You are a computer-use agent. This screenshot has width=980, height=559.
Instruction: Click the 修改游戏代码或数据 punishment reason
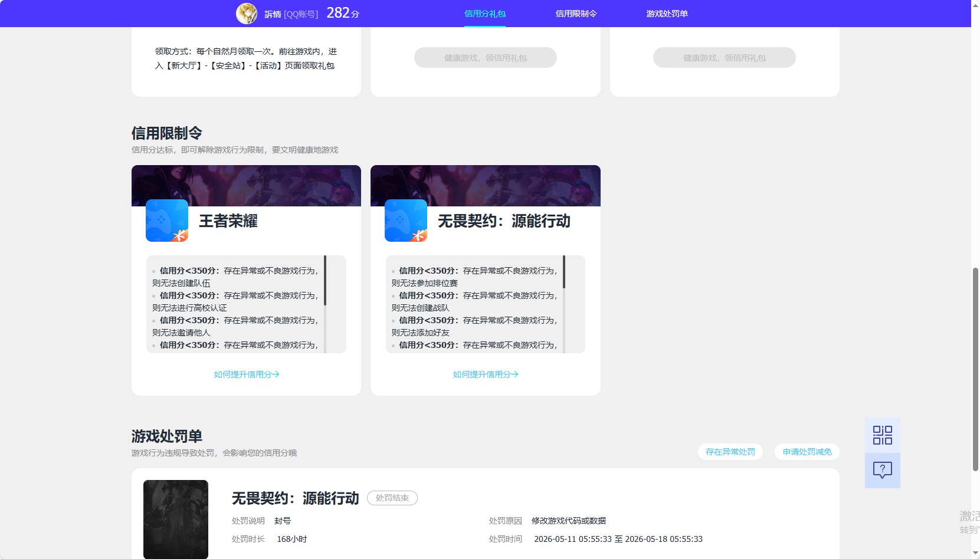(569, 521)
